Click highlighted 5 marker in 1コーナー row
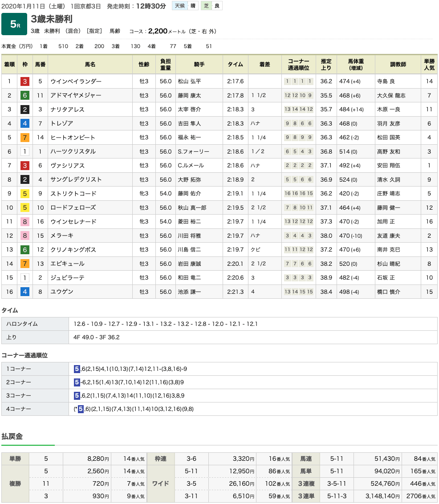Image resolution: width=439 pixels, height=504 pixels. coord(77,369)
